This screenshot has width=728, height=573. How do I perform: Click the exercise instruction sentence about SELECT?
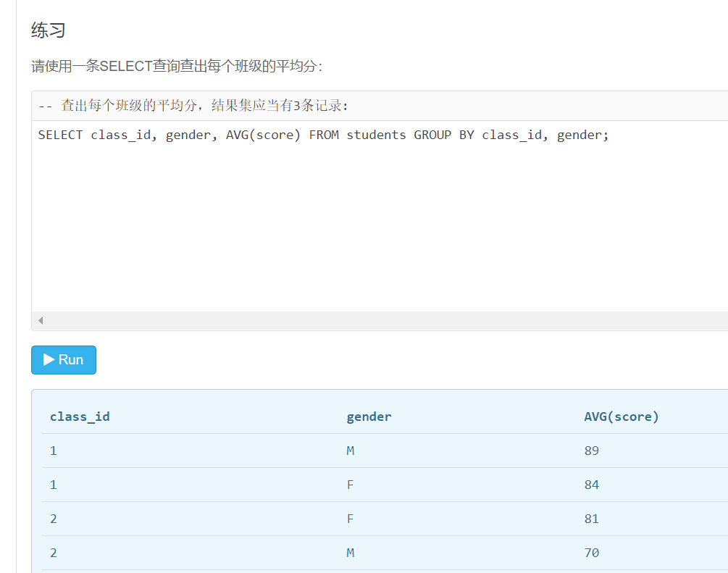pyautogui.click(x=177, y=66)
